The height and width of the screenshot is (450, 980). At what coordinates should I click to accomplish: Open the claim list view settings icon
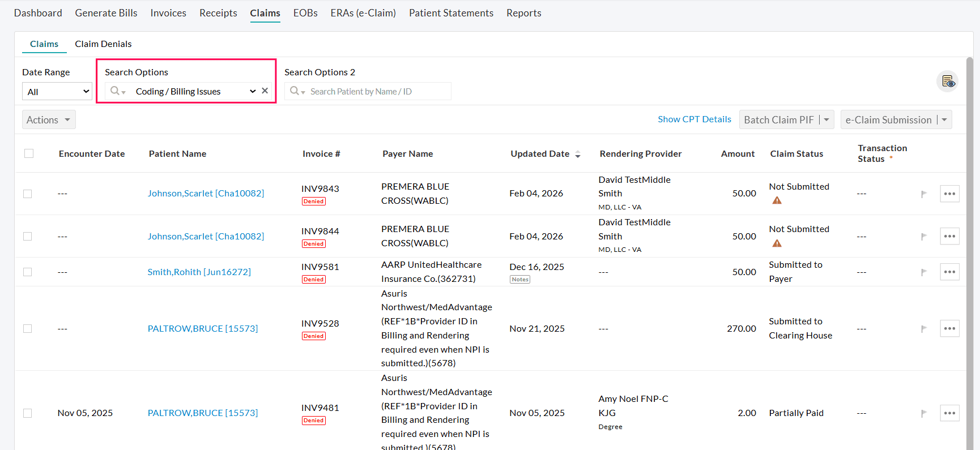point(947,82)
